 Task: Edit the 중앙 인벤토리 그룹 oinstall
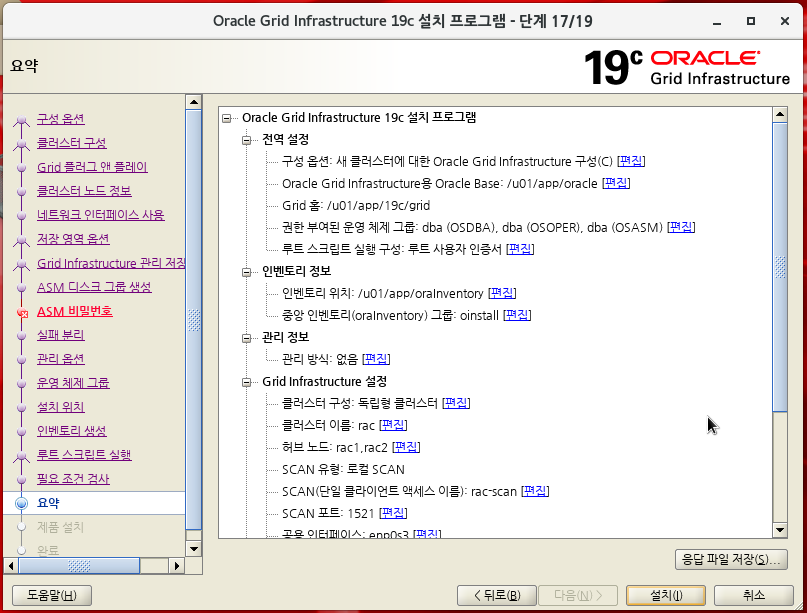pos(517,316)
